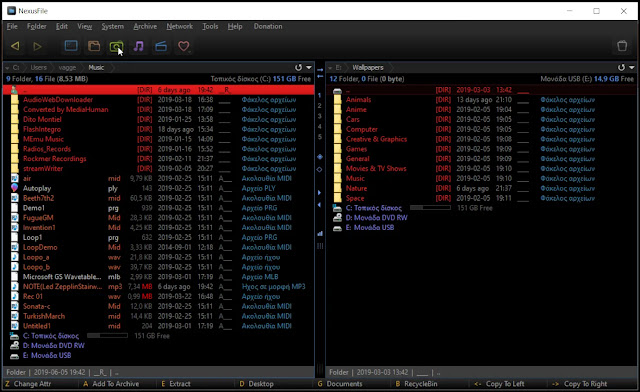Image resolution: width=640 pixels, height=392 pixels.
Task: Open the Folder menu
Action: pyautogui.click(x=36, y=26)
